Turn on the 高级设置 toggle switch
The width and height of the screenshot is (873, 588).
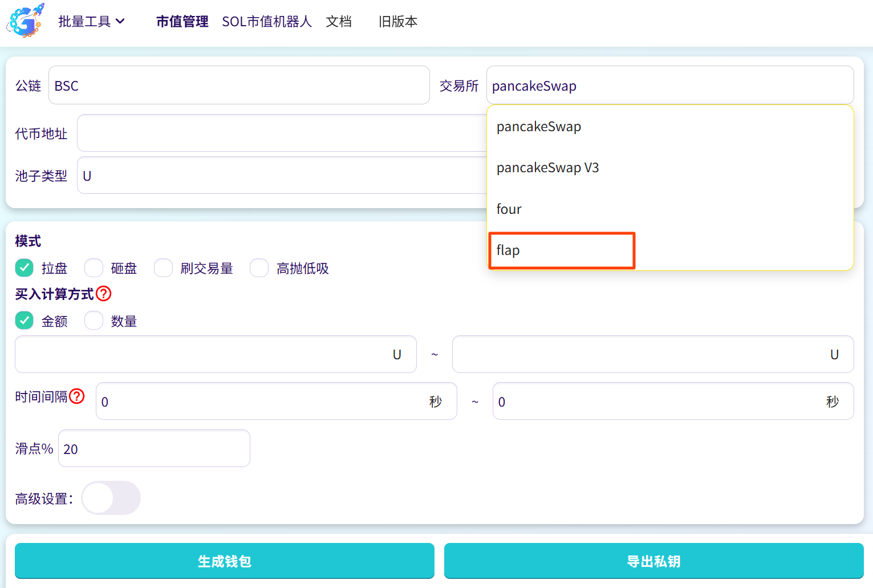(111, 498)
